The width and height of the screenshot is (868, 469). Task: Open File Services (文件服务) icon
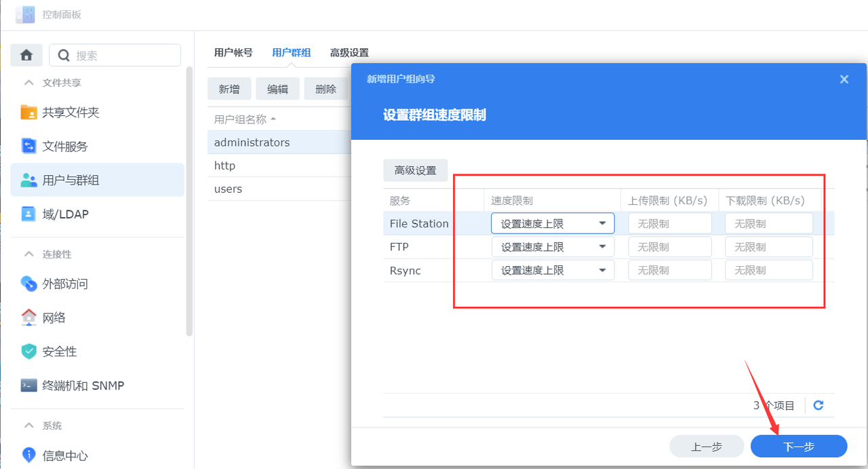[x=29, y=147]
